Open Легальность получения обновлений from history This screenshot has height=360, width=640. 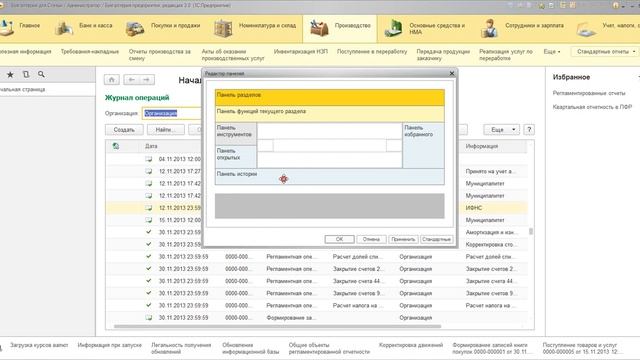[x=181, y=348]
